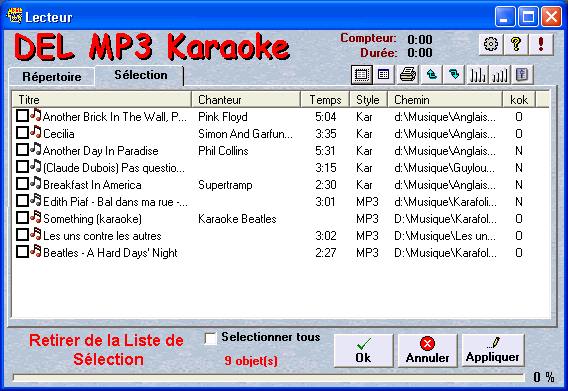Click the ascending bars sort icon
This screenshot has width=568, height=391.
(500, 75)
